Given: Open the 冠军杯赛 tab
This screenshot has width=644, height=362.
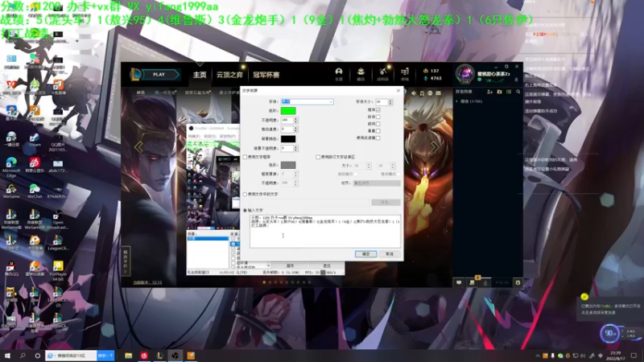Looking at the screenshot, I should tap(266, 75).
